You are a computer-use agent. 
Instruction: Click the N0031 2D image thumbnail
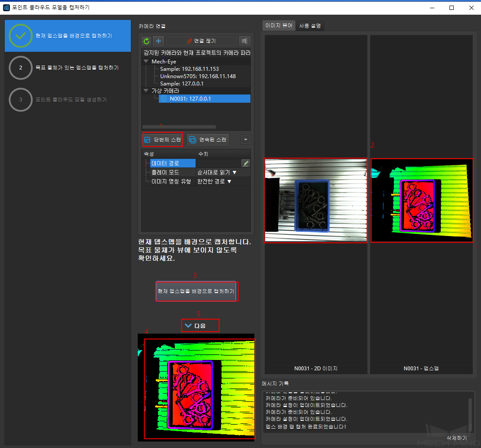[x=316, y=200]
